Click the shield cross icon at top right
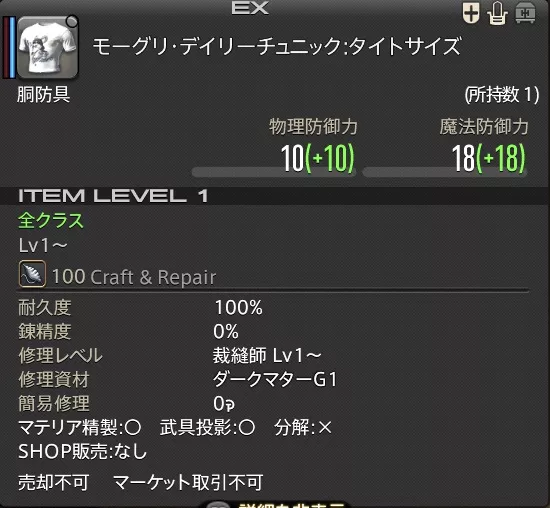This screenshot has height=508, width=550. pyautogui.click(x=471, y=13)
